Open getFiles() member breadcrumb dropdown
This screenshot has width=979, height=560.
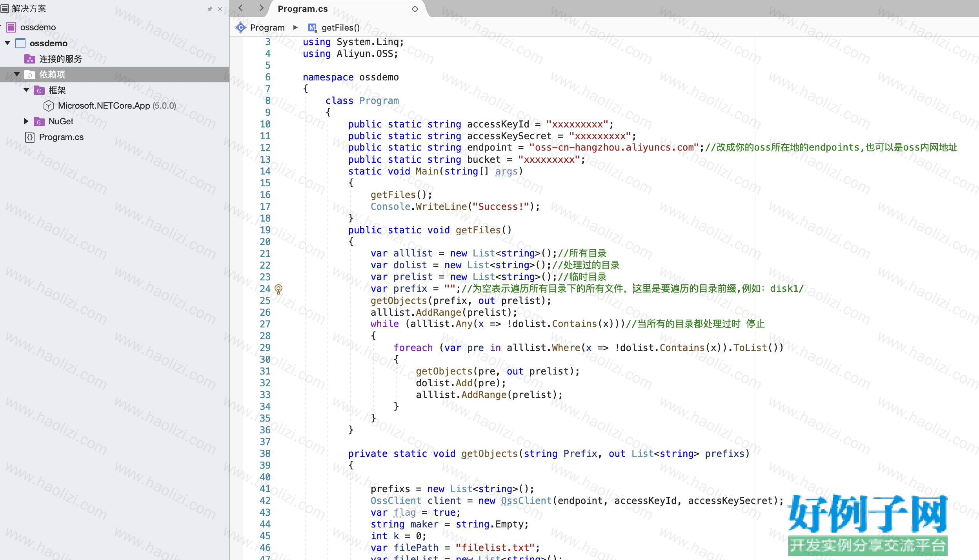[x=340, y=27]
